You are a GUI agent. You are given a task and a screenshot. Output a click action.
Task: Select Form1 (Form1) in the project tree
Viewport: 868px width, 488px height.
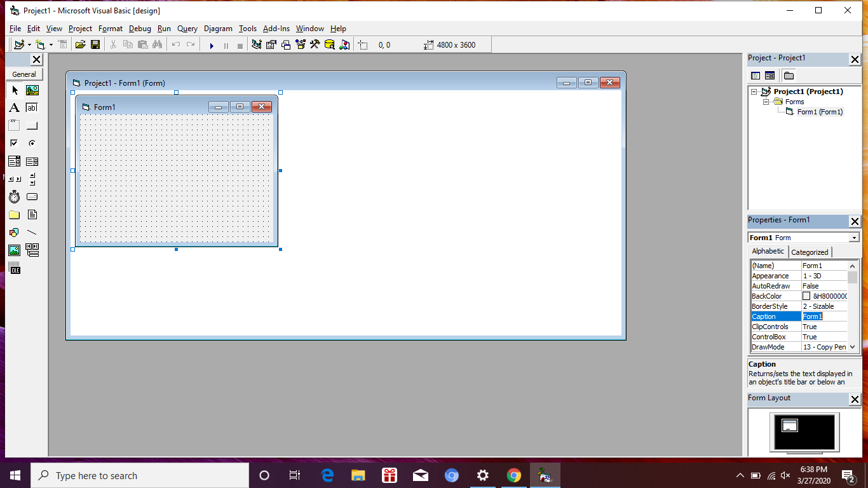point(820,112)
